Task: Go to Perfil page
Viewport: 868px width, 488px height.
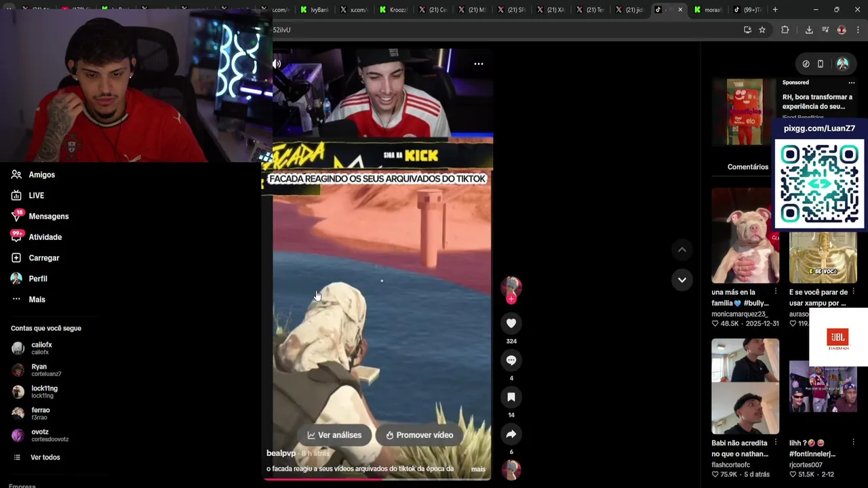Action: pyautogui.click(x=37, y=279)
